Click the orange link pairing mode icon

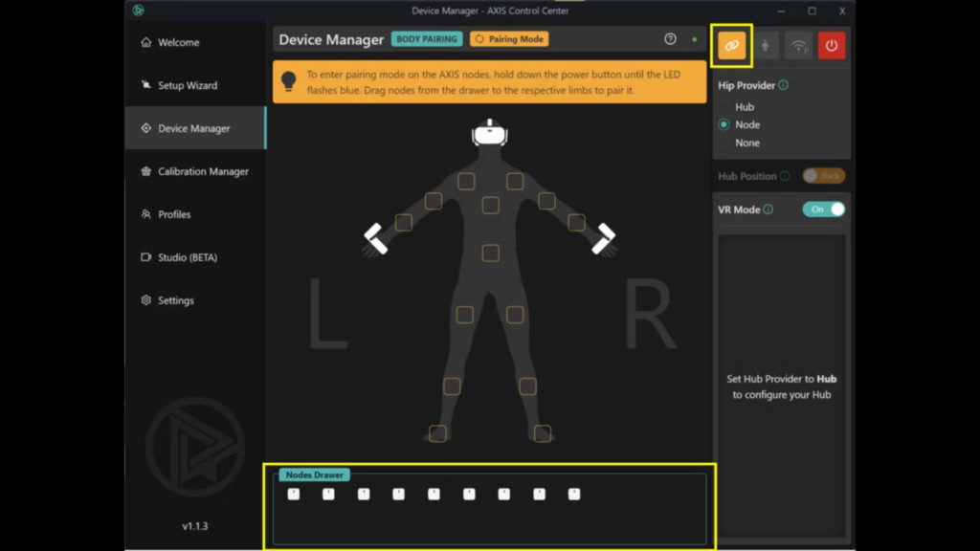(x=732, y=45)
